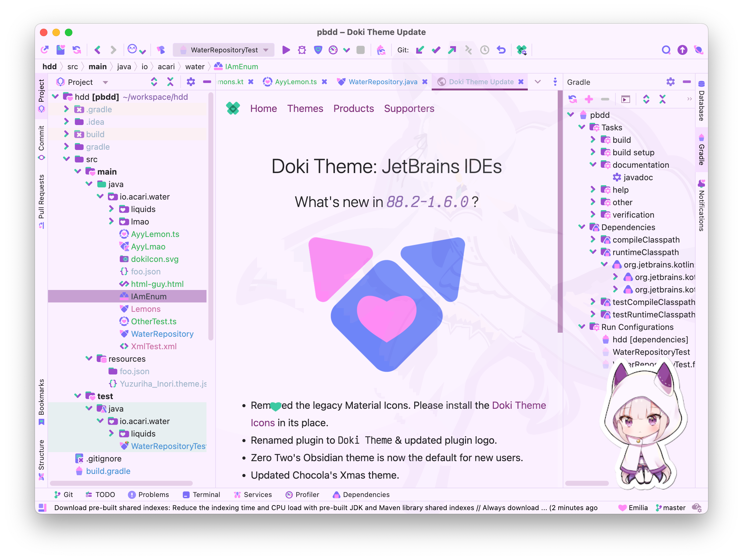Select Lemons file in project tree
Screen dimensions: 743x560
pyautogui.click(x=145, y=309)
